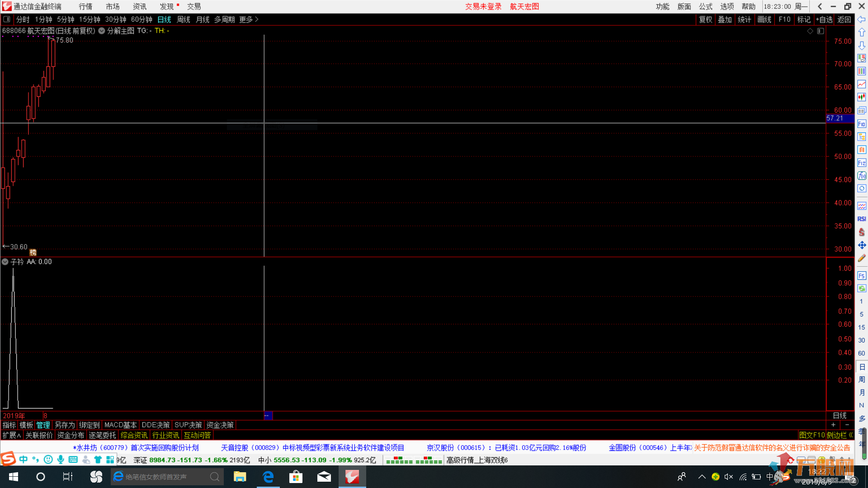Click the down arrow icon in right sidebar
Screen dimensions: 868x488
862,46
